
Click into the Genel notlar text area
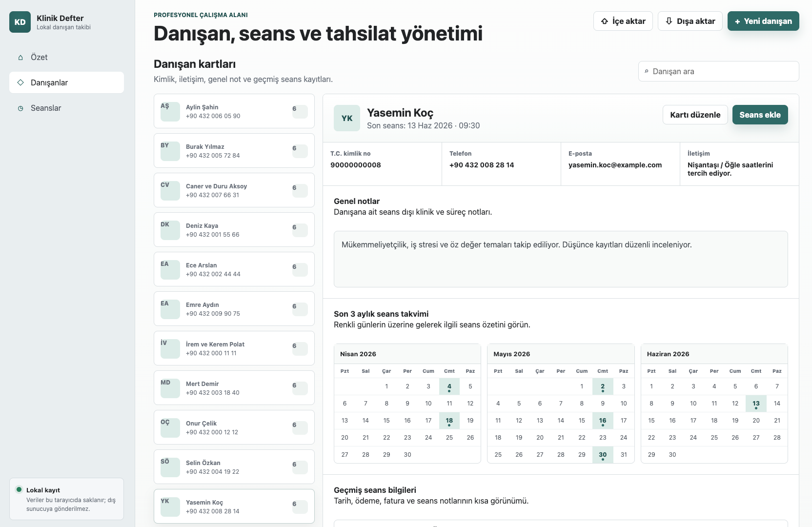(x=561, y=259)
